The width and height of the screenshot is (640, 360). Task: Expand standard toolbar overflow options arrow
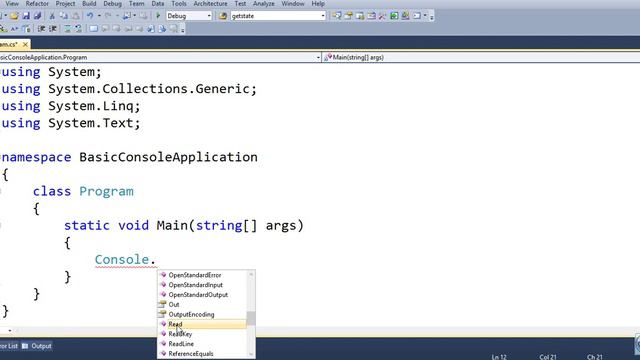tap(431, 17)
